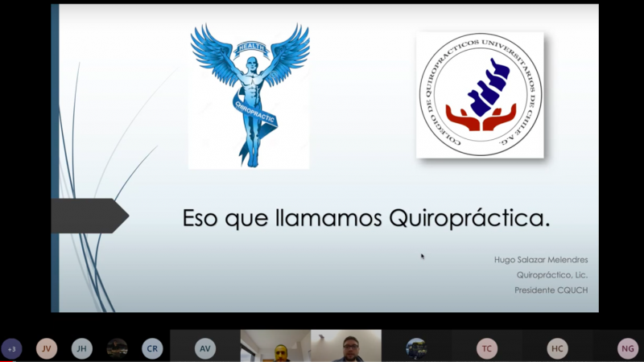Click the round photo avatar left of TC
644x362 pixels.
pyautogui.click(x=416, y=348)
